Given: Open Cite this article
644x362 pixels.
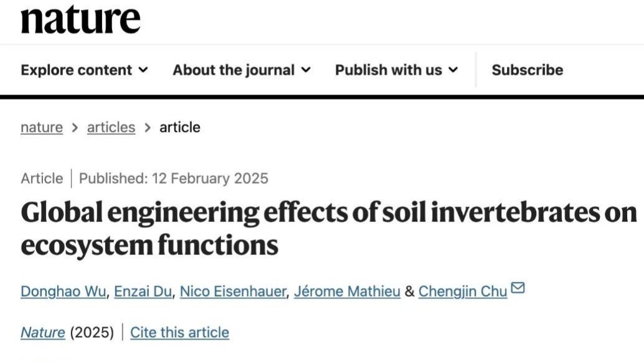Looking at the screenshot, I should click(x=179, y=333).
